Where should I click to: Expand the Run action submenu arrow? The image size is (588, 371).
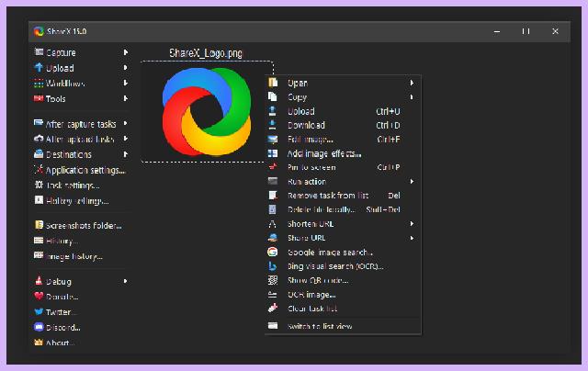[x=412, y=182]
